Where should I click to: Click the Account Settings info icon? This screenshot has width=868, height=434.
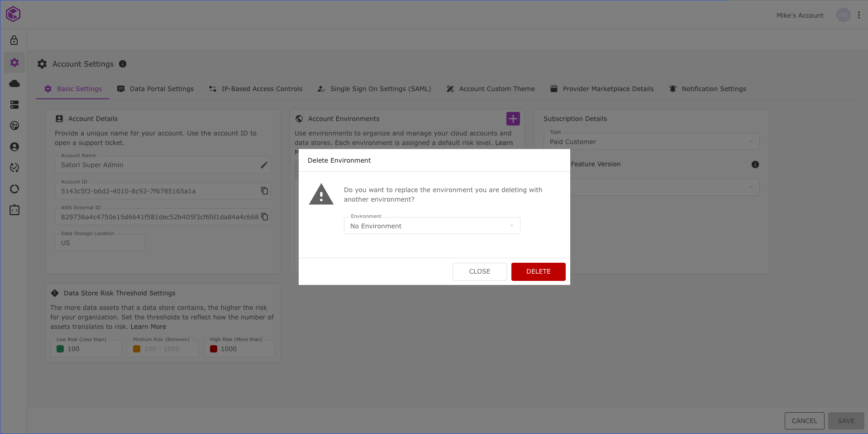pos(123,64)
